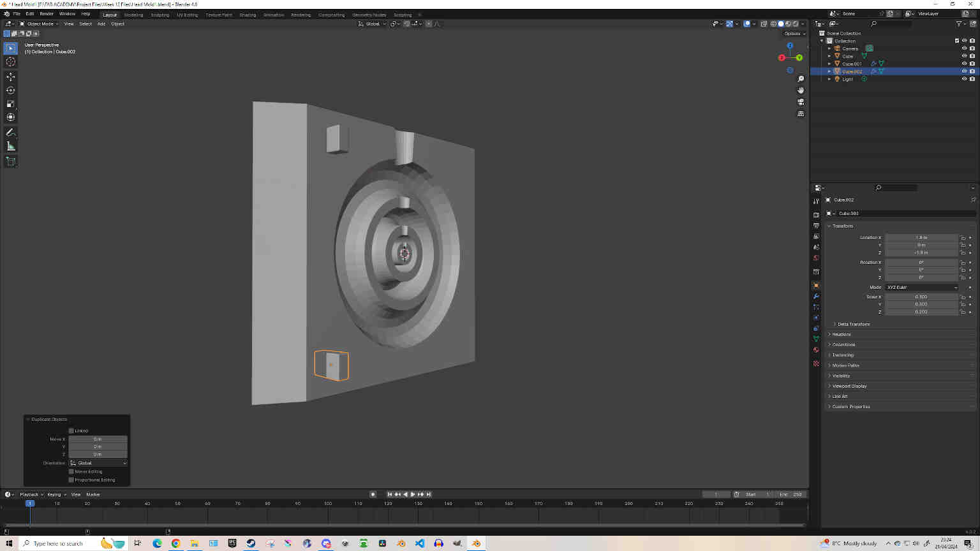This screenshot has width=980, height=551.
Task: Hide the Camera object with eye icon
Action: (x=964, y=48)
